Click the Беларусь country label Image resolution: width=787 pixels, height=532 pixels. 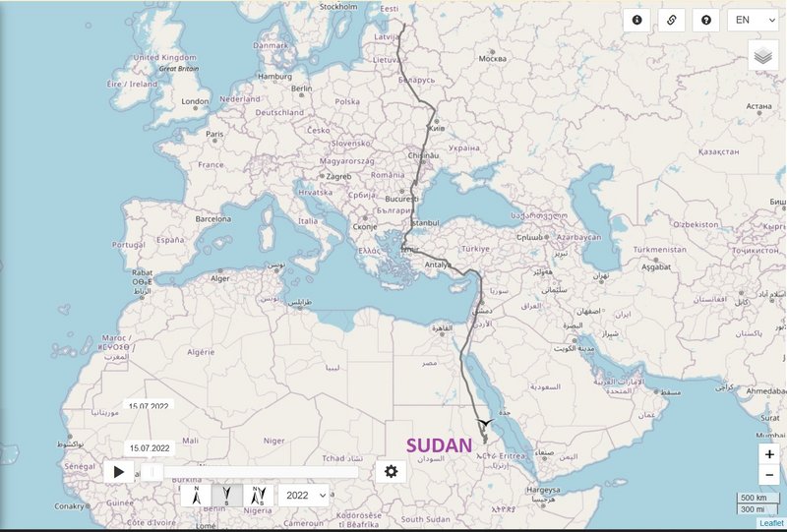(x=416, y=80)
